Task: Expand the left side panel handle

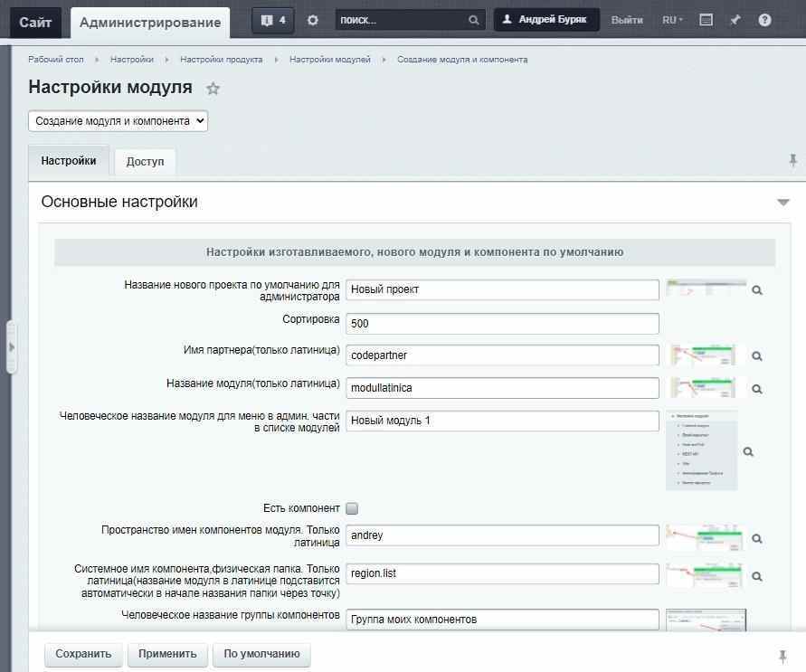Action: click(x=11, y=347)
